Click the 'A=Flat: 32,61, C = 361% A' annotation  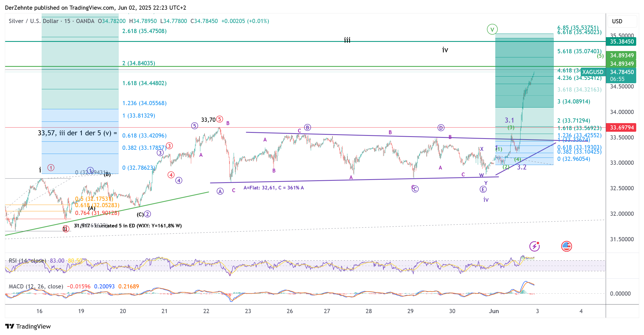pos(274,188)
